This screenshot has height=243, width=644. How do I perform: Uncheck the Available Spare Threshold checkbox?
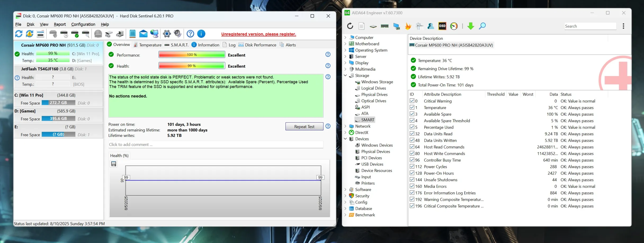point(412,120)
